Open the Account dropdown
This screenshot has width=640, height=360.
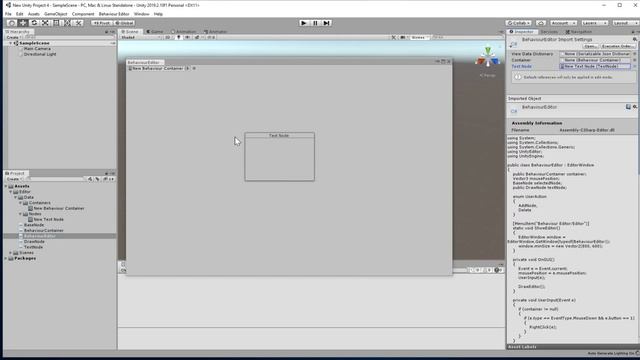(563, 23)
